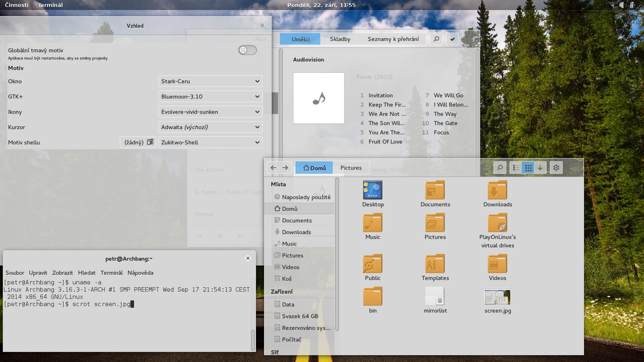Screen dimensions: 644x362
Task: Open the Kurzor theme dropdown
Action: (211, 127)
